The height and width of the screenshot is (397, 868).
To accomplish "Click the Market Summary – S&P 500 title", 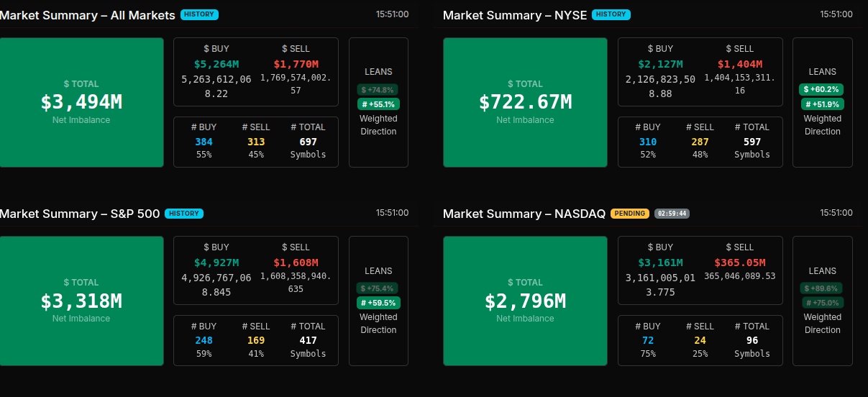I will (x=80, y=214).
